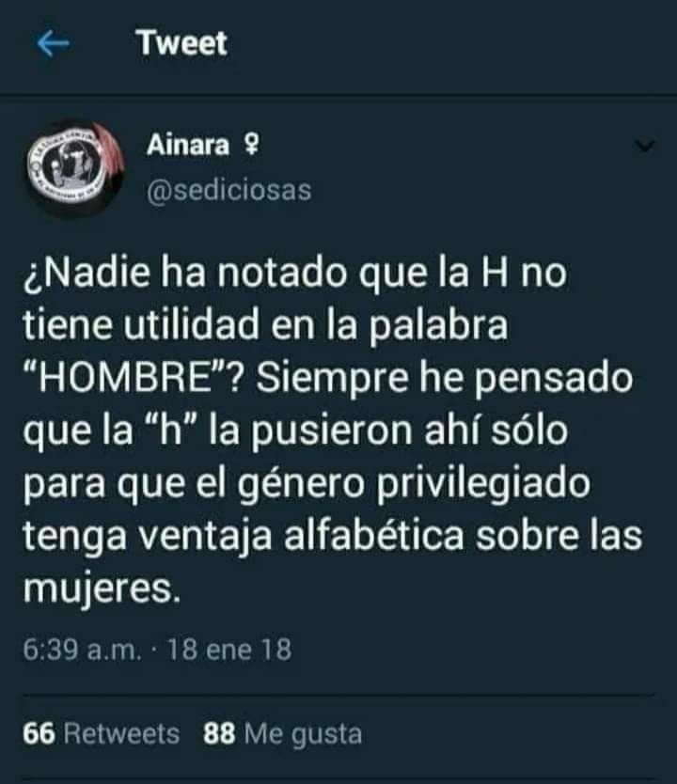Tap the female symbol beside Ainara
The height and width of the screenshot is (784, 677).
(x=251, y=146)
